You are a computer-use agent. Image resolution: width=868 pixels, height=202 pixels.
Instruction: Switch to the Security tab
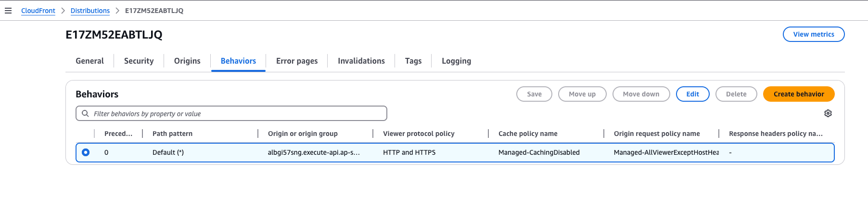coord(139,61)
